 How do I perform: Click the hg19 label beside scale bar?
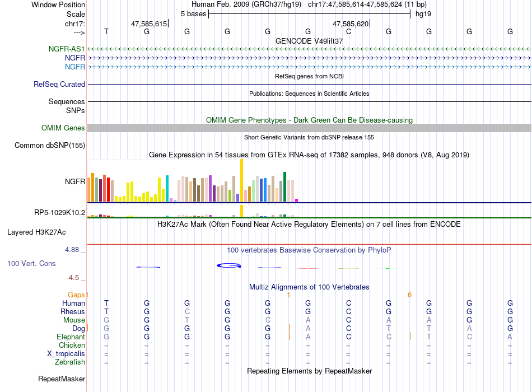[x=423, y=14]
